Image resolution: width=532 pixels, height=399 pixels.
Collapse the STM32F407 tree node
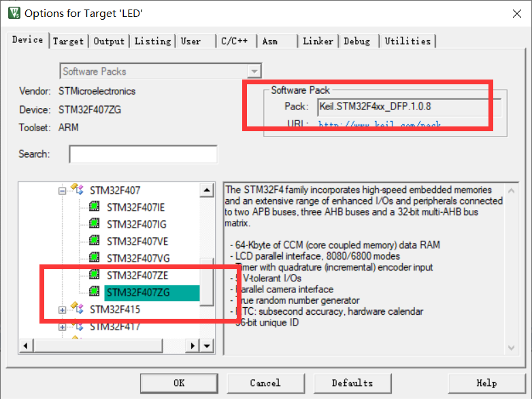(x=62, y=191)
